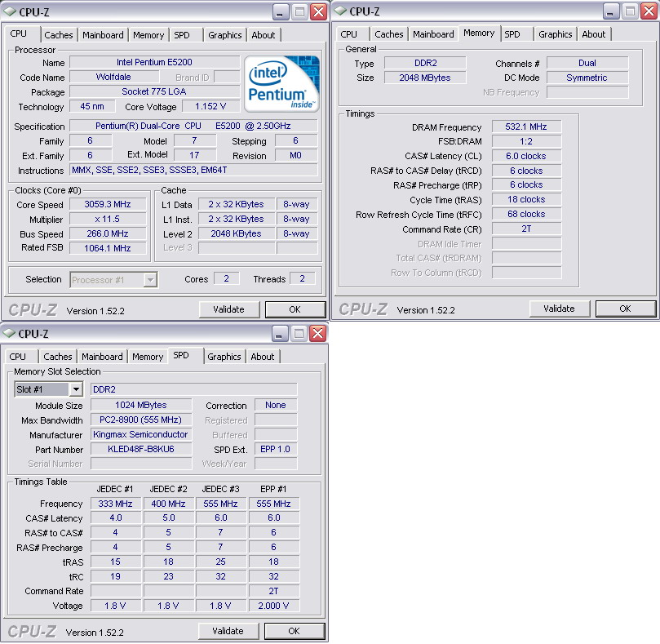Click the EPP #1 voltage value 2.000 V
Image resolution: width=660 pixels, height=644 pixels.
tap(273, 606)
